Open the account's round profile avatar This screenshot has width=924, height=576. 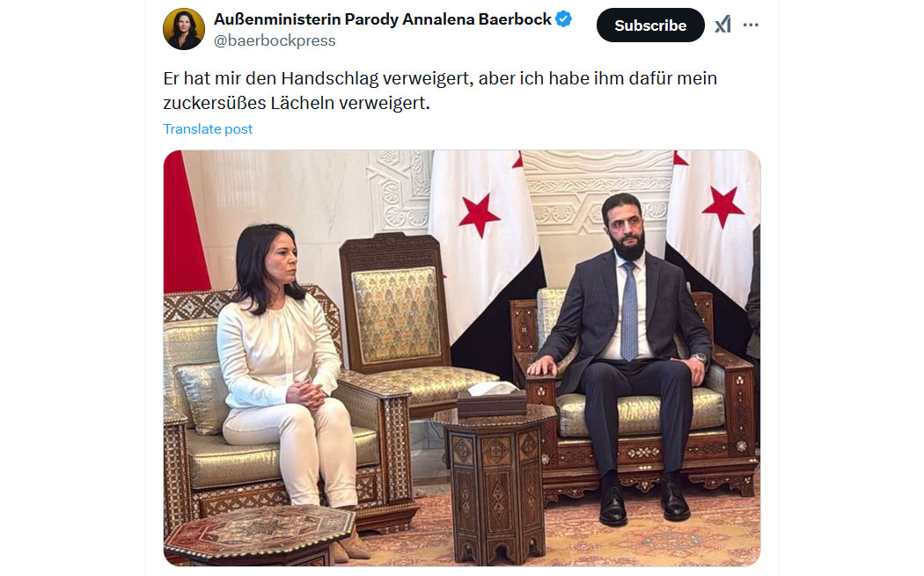pyautogui.click(x=184, y=29)
